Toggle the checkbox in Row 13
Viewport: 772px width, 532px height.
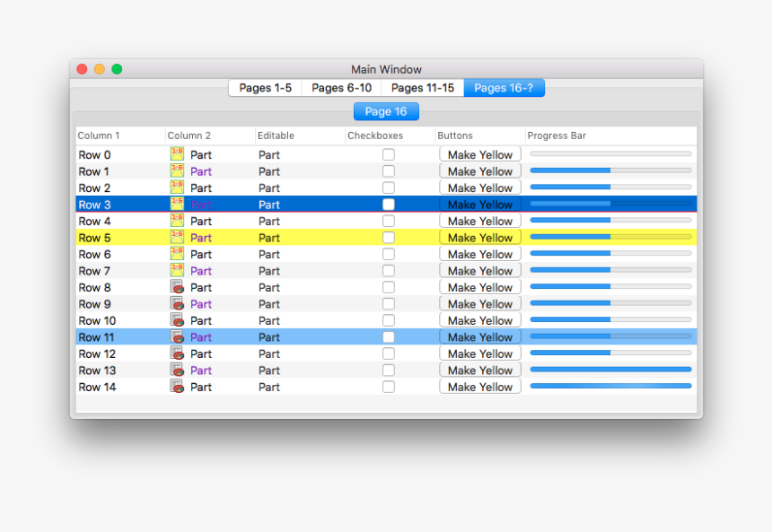click(x=389, y=371)
